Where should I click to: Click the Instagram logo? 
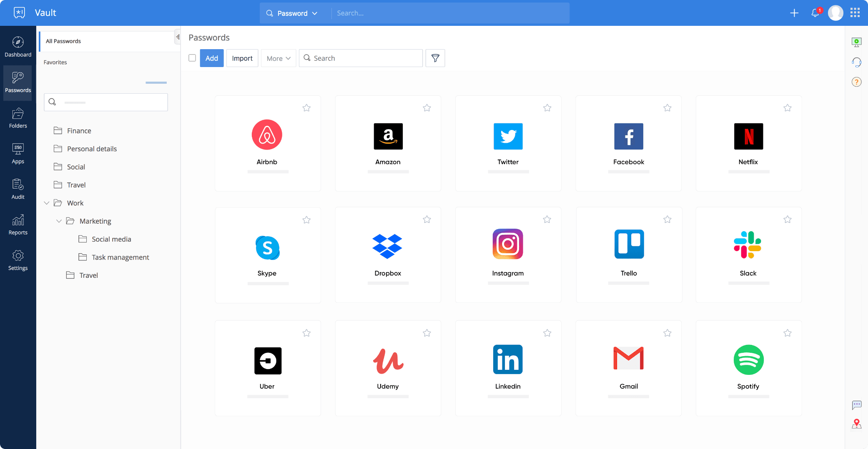(x=508, y=244)
